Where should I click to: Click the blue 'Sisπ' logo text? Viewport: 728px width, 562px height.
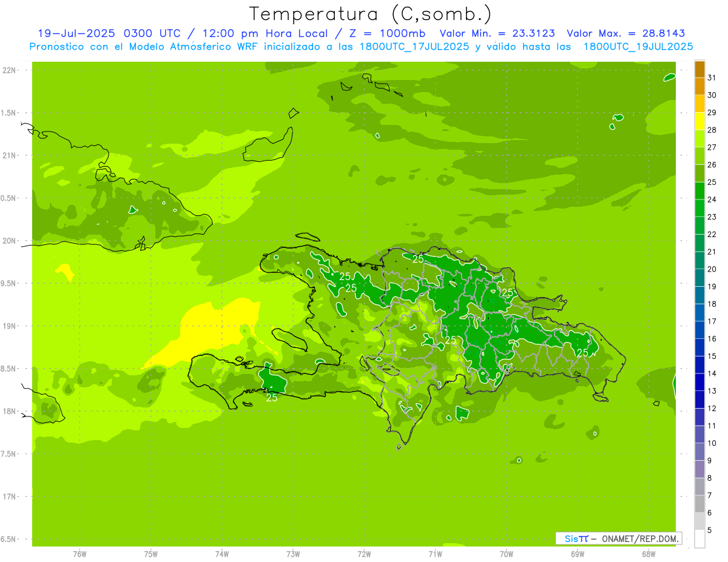click(x=576, y=538)
